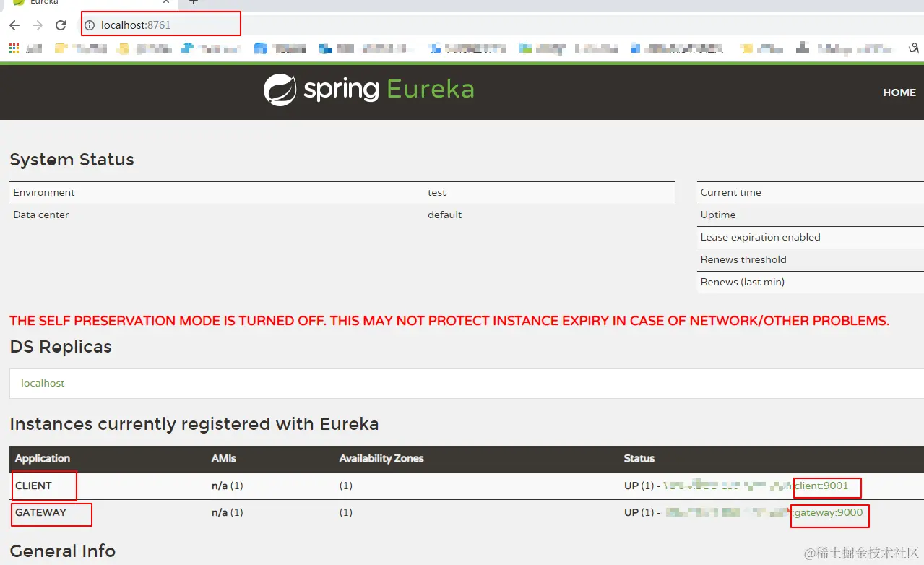This screenshot has height=565, width=924.
Task: Open the Apps grid in bookmarks bar
Action: pyautogui.click(x=14, y=48)
